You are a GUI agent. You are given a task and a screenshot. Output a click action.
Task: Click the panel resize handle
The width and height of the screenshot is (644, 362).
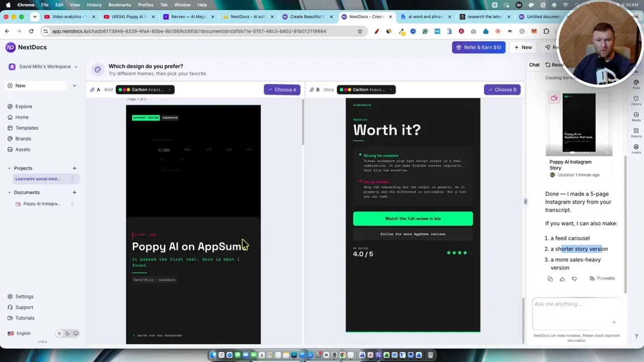pyautogui.click(x=525, y=202)
